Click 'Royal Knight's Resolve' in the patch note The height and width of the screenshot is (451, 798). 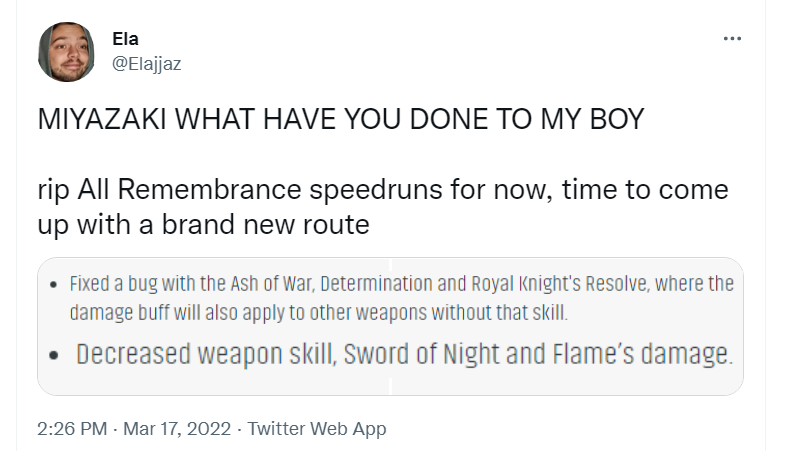click(x=560, y=284)
